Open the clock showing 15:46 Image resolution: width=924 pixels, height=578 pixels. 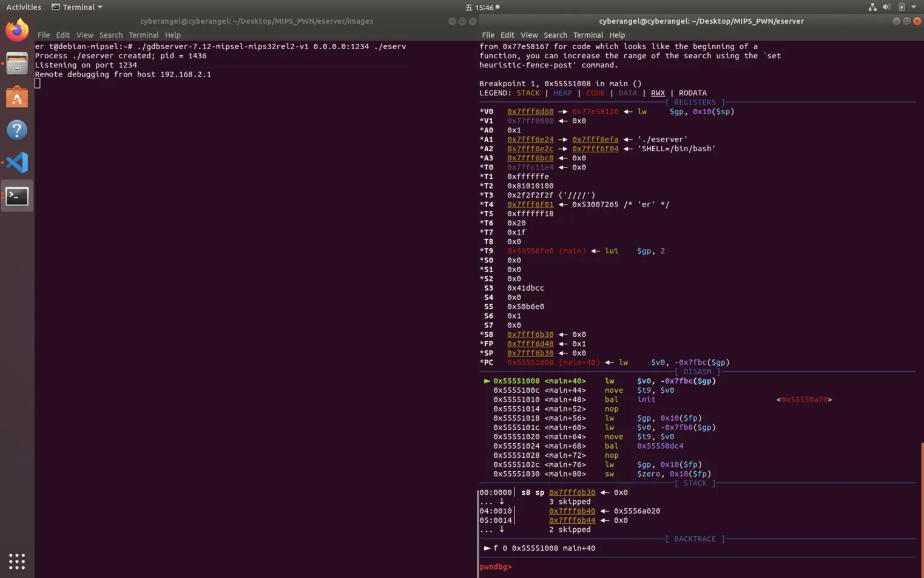point(484,7)
